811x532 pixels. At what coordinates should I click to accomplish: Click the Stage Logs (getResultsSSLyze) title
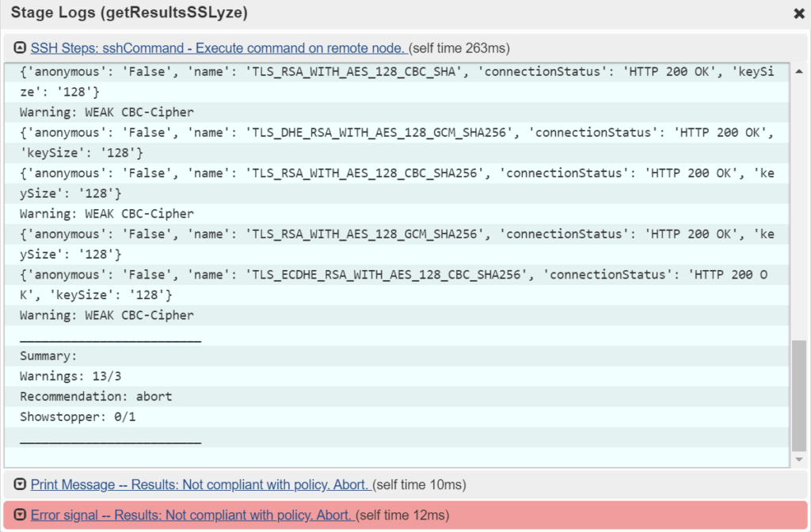pos(129,13)
